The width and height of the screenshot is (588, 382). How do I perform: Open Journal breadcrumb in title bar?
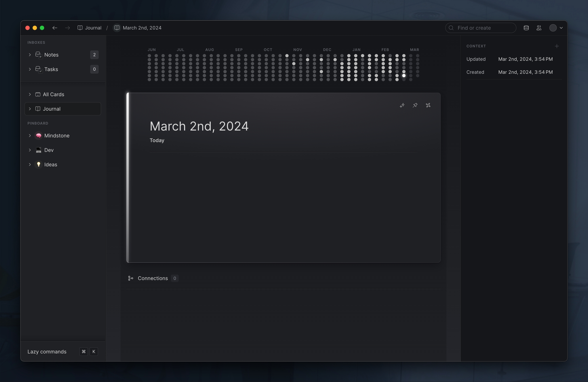tap(89, 28)
